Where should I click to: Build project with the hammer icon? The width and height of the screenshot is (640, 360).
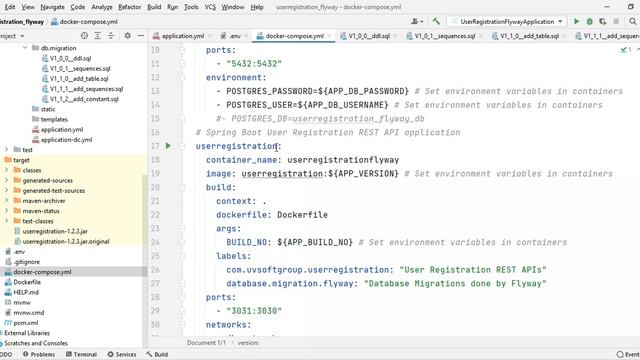[x=436, y=21]
